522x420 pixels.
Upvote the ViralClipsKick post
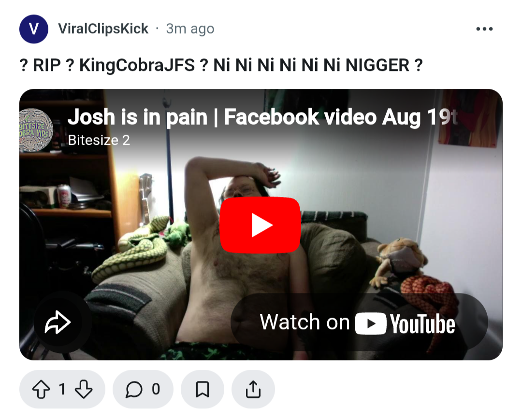(41, 389)
